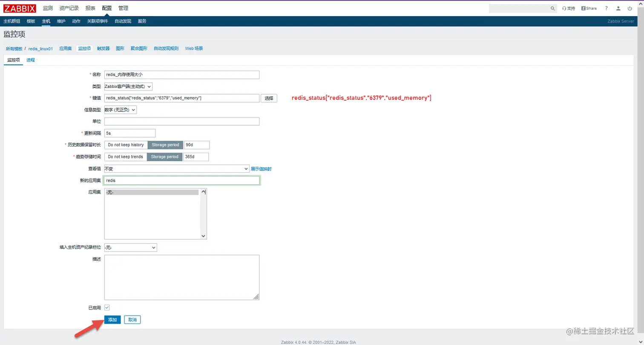This screenshot has width=644, height=345.
Task: Click the 应用集 list scroll up arrow
Action: (x=203, y=192)
